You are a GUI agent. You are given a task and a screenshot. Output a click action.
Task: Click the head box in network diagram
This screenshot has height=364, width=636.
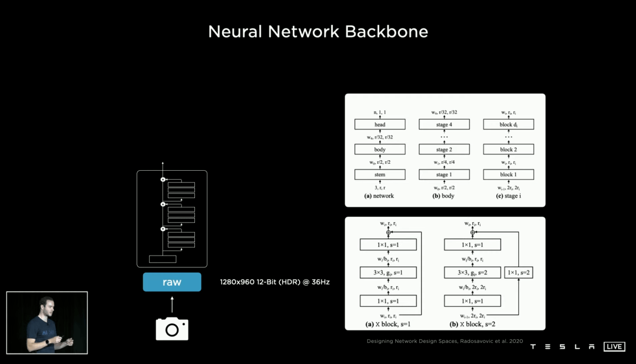380,125
